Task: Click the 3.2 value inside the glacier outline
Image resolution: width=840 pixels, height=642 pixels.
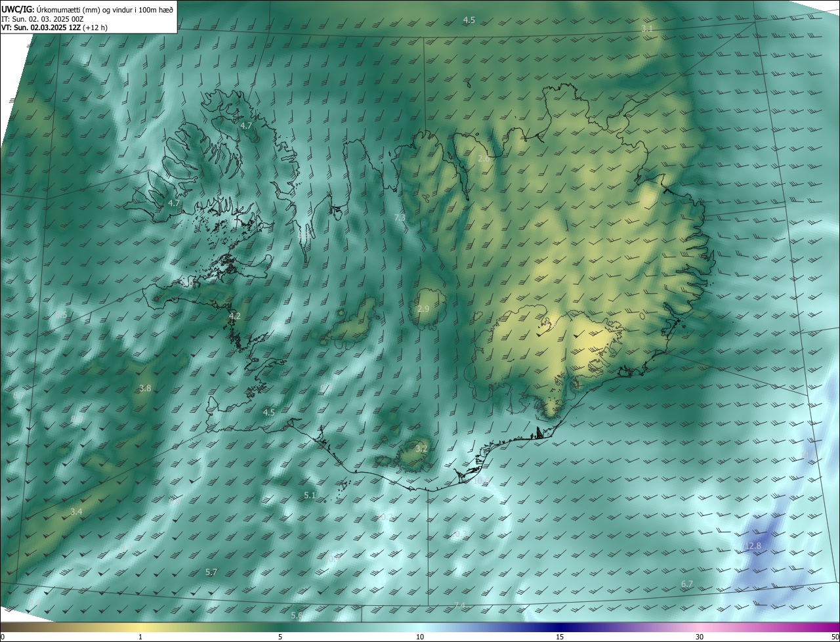Action: pyautogui.click(x=422, y=449)
